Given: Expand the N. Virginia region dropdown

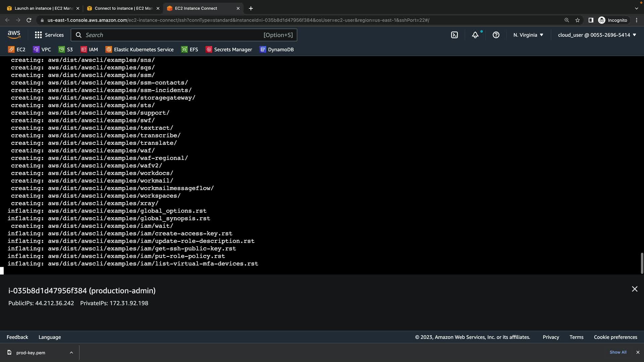Looking at the screenshot, I should [528, 35].
